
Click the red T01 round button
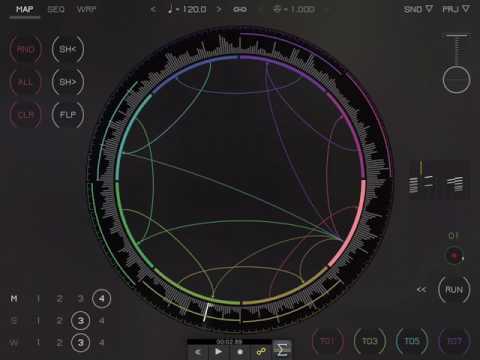coord(327,341)
